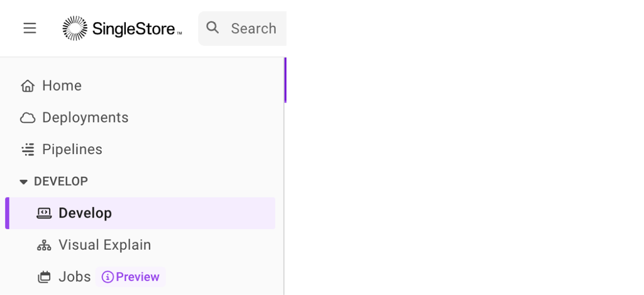Focus the Search input field
The width and height of the screenshot is (644, 295).
point(242,28)
